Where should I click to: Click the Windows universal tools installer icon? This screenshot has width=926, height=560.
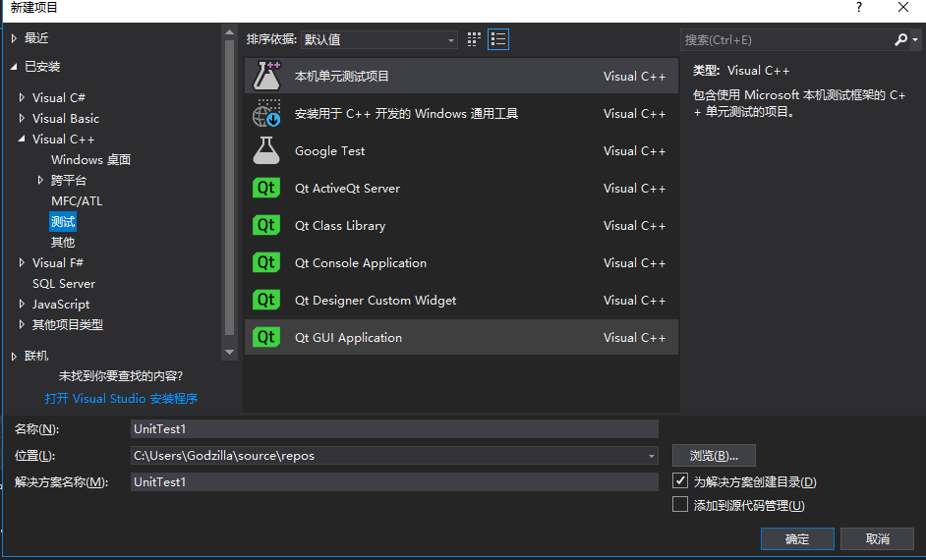[266, 114]
